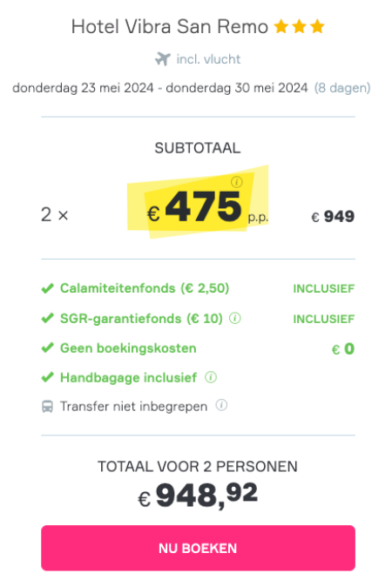Click checkmark next to Calamiteitenfonds
Viewport: 392px width, 587px height.
pyautogui.click(x=48, y=288)
